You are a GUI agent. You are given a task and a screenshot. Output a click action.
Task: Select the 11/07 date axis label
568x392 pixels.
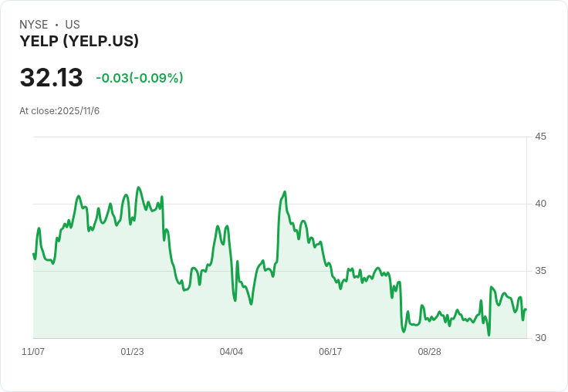(x=33, y=351)
